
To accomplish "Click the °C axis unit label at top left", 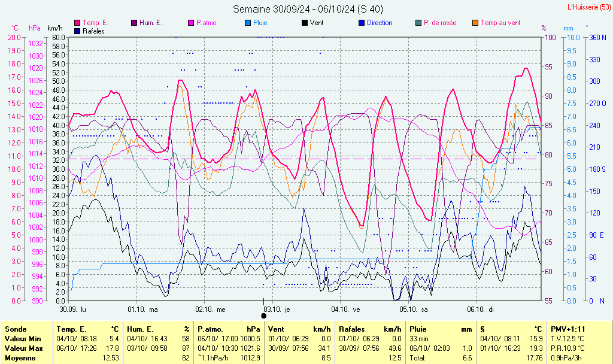I will (15, 28).
